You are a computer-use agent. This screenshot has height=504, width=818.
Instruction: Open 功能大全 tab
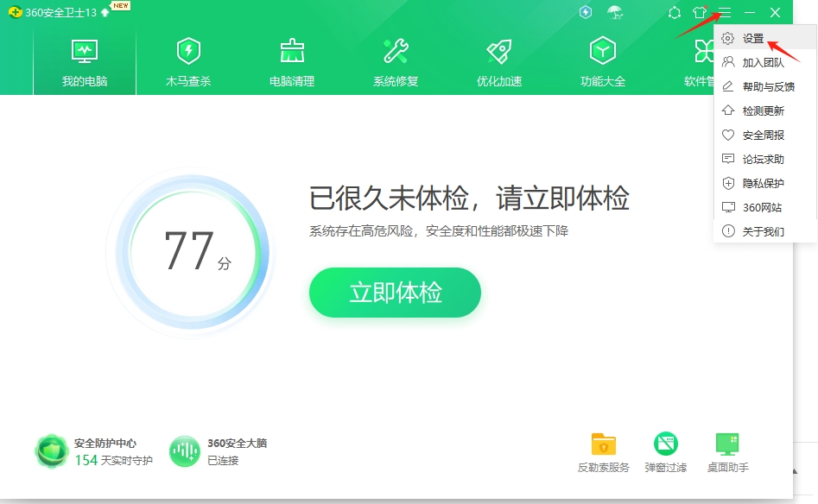tap(603, 63)
